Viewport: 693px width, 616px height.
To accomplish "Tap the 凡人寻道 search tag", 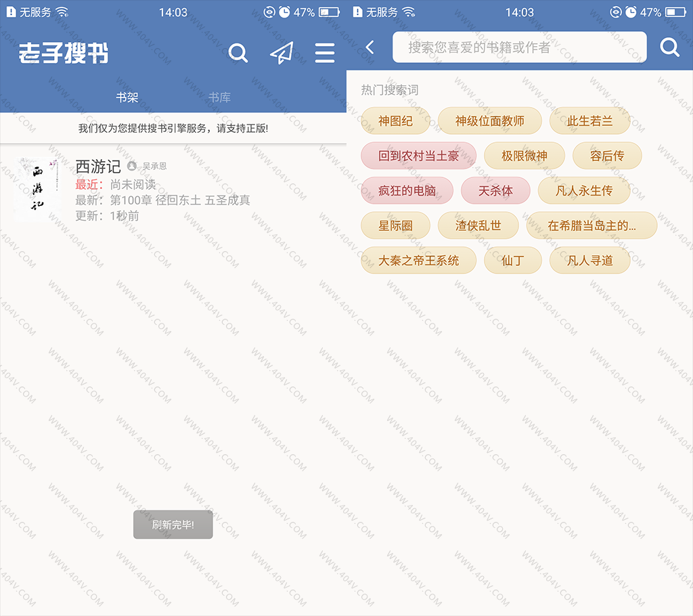I will [x=589, y=261].
